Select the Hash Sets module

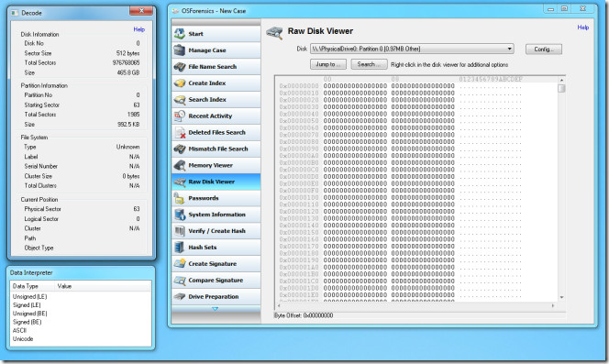pyautogui.click(x=216, y=247)
